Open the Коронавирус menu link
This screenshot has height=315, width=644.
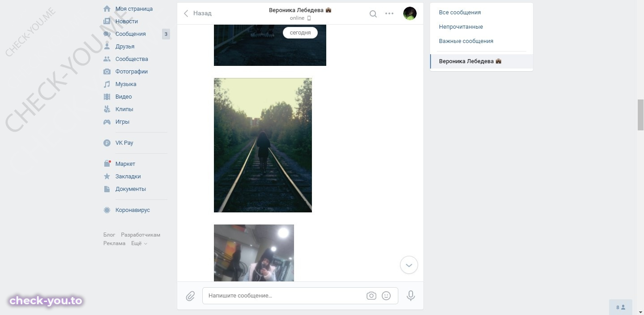click(132, 210)
